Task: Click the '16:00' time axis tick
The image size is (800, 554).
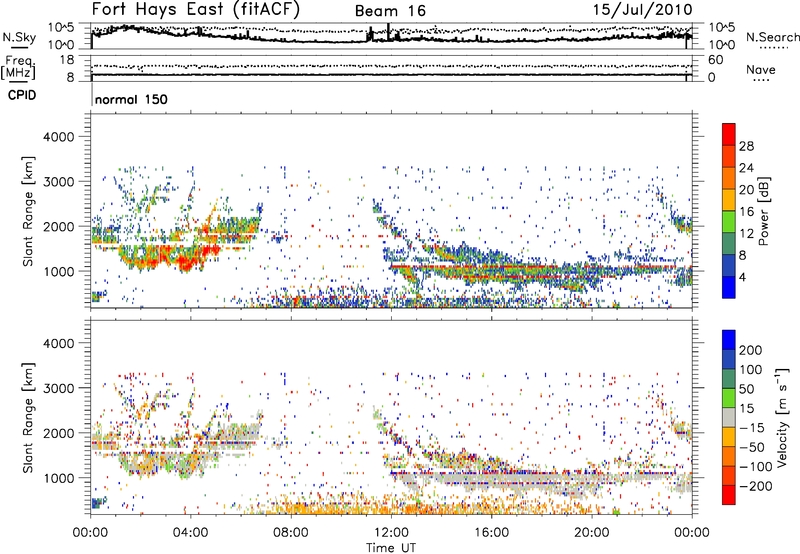Action: click(491, 533)
